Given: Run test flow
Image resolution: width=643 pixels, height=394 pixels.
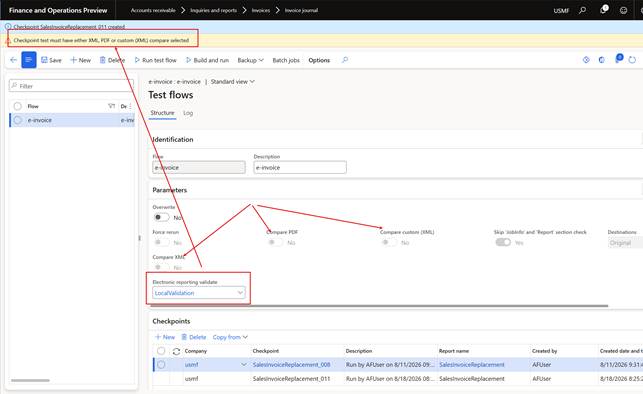Looking at the screenshot, I should coord(155,60).
